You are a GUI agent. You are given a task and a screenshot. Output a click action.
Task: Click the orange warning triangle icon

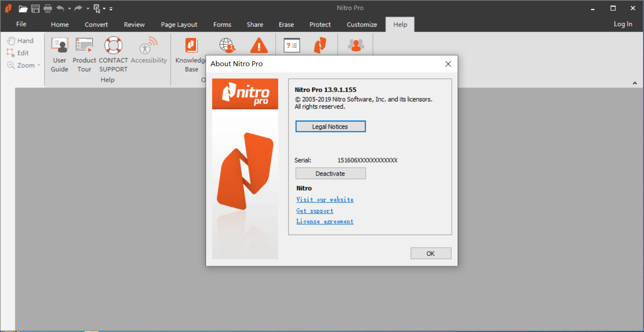(258, 46)
